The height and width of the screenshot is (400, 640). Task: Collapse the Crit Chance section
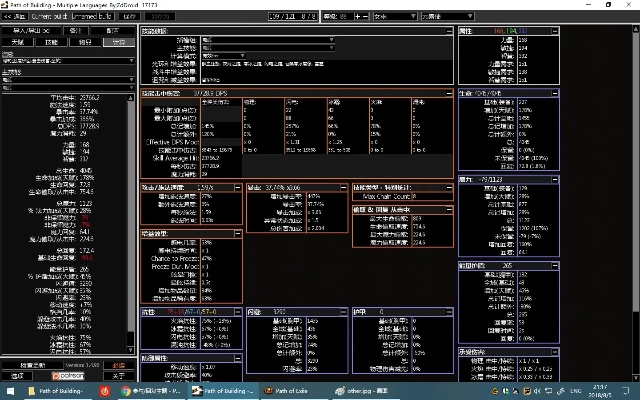pos(343,187)
